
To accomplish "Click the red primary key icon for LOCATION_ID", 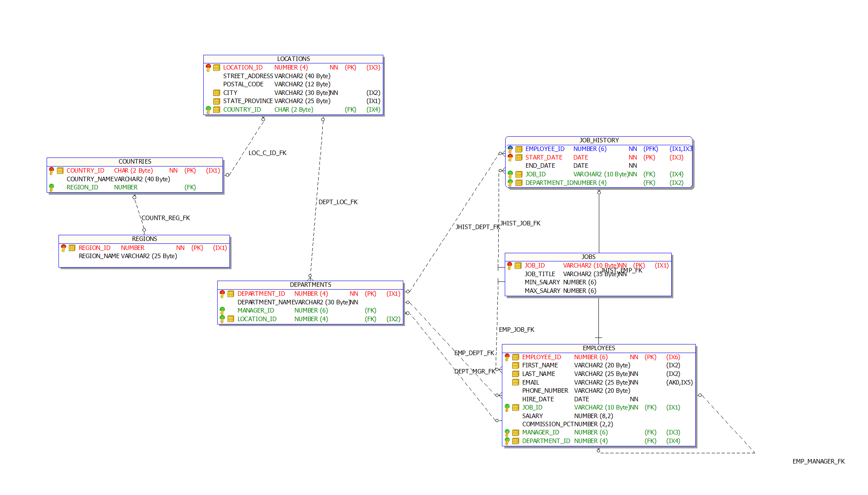I will click(x=208, y=67).
